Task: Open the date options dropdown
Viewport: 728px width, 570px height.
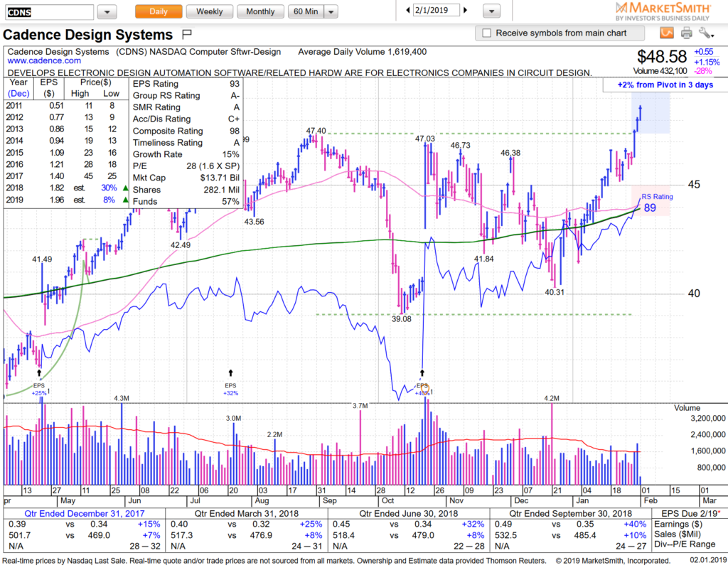Action: [x=492, y=11]
